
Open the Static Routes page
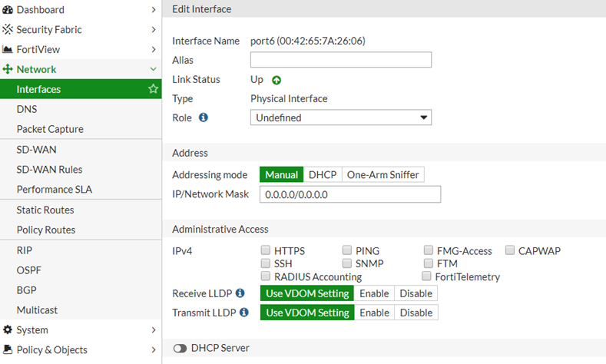(45, 210)
